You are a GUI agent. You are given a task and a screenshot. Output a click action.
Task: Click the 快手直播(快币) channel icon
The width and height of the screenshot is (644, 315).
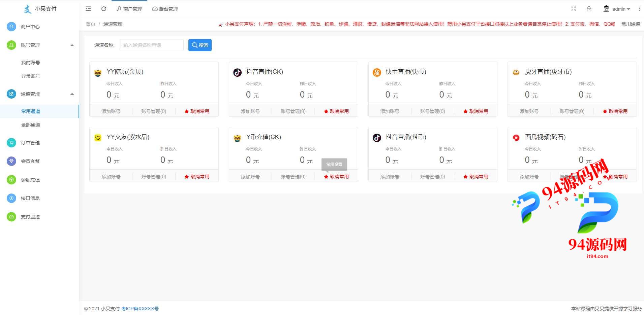tap(377, 72)
